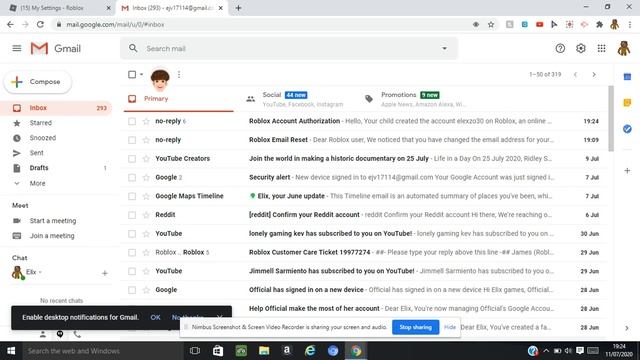Switch to the Primary tab
The image size is (640, 360).
click(179, 99)
